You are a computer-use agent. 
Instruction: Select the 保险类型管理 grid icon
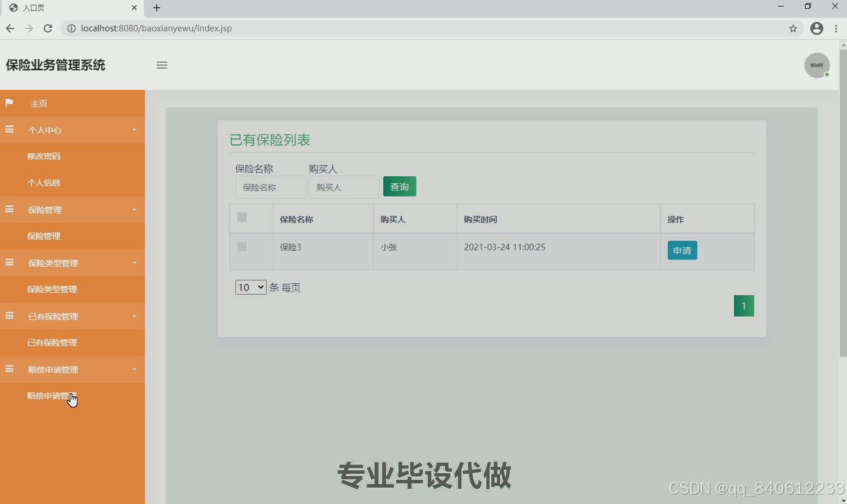[x=9, y=263]
